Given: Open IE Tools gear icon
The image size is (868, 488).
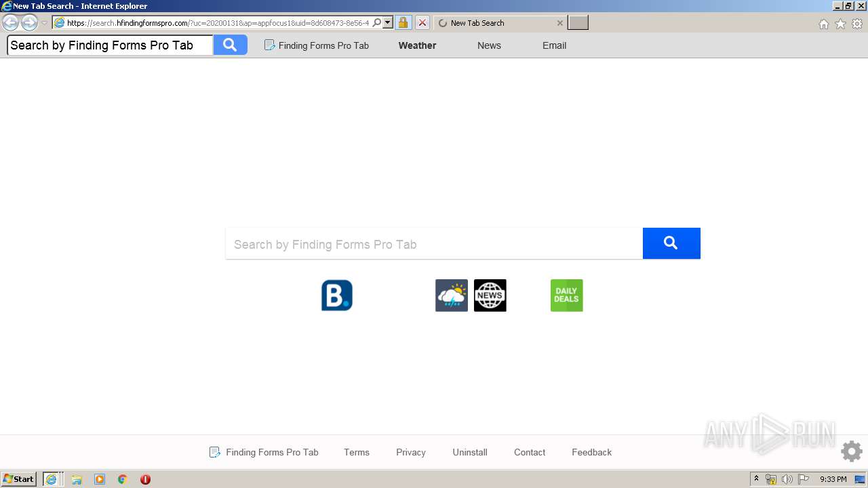Looking at the screenshot, I should click(857, 24).
